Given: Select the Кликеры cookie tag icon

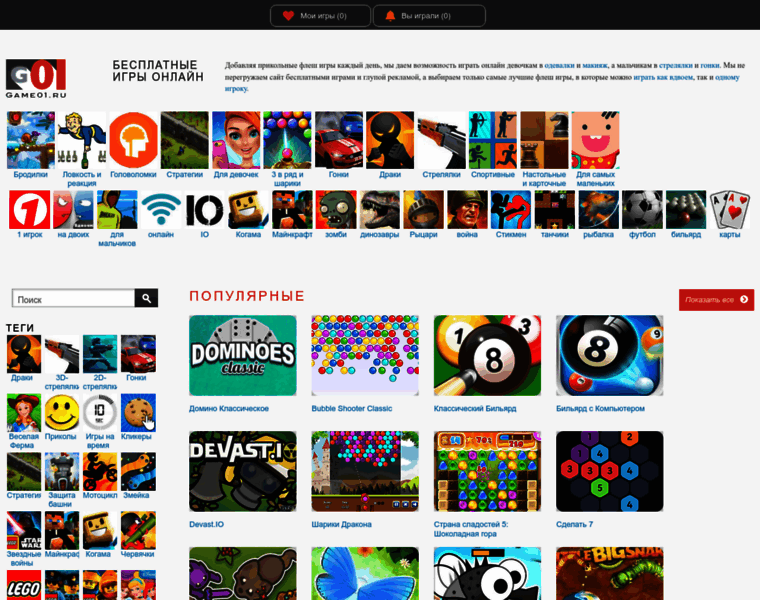Looking at the screenshot, I should pos(138,412).
